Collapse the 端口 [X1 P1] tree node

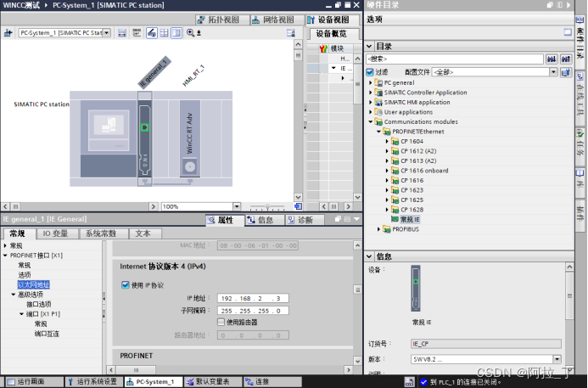tap(22, 314)
